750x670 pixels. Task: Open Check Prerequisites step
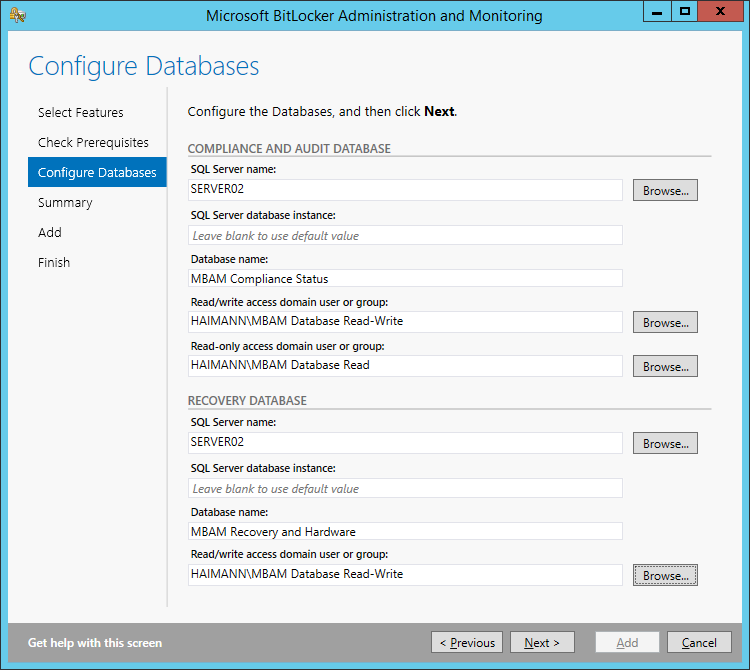point(93,143)
